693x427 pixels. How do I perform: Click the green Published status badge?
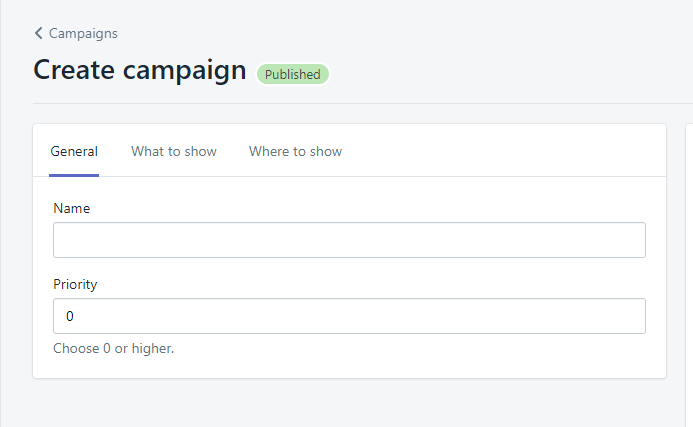tap(293, 74)
